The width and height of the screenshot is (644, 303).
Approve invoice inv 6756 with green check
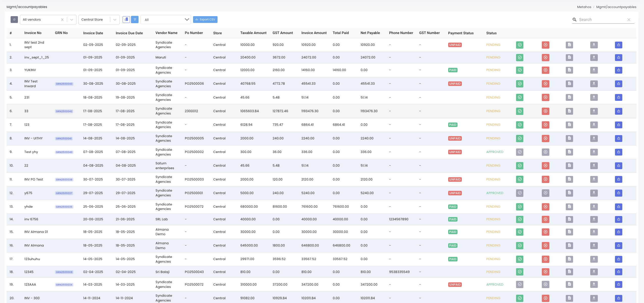tap(520, 219)
